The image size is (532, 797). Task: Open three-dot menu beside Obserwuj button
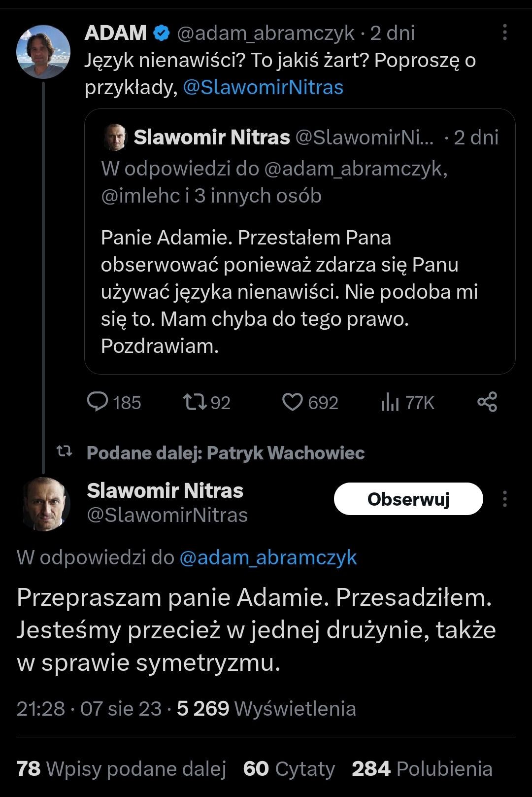504,499
